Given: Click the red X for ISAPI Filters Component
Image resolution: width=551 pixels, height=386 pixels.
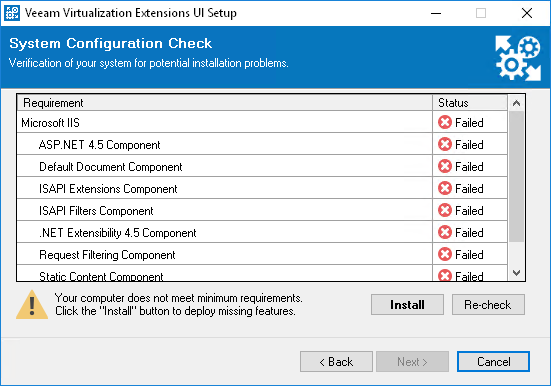Looking at the screenshot, I should pos(445,210).
